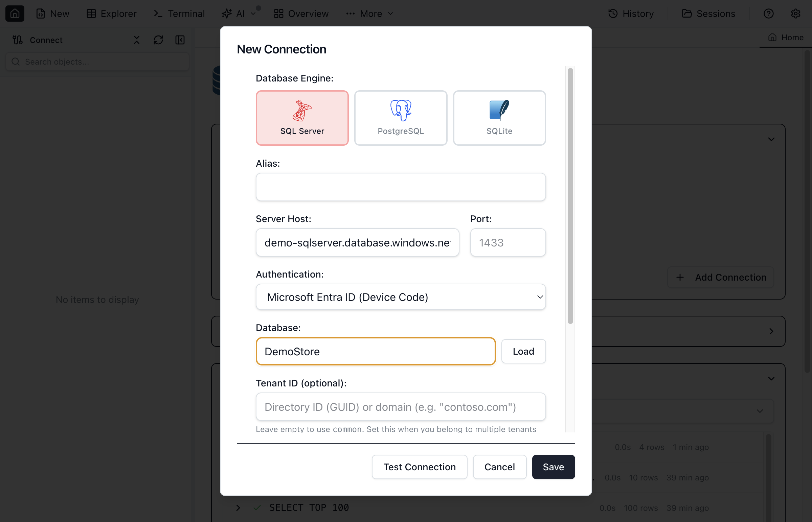812x522 pixels.
Task: Launch the AI assistant
Action: coord(234,14)
